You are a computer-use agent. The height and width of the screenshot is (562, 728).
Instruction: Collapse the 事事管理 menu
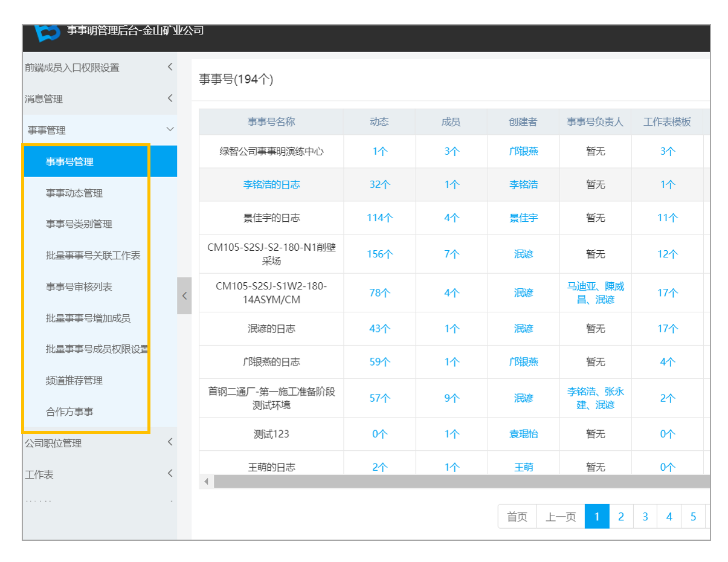pos(100,130)
